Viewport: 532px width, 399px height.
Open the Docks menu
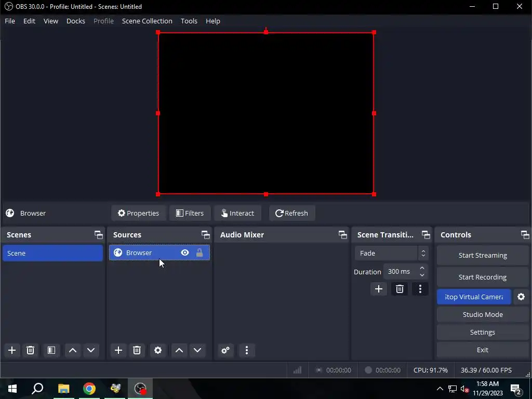tap(76, 21)
